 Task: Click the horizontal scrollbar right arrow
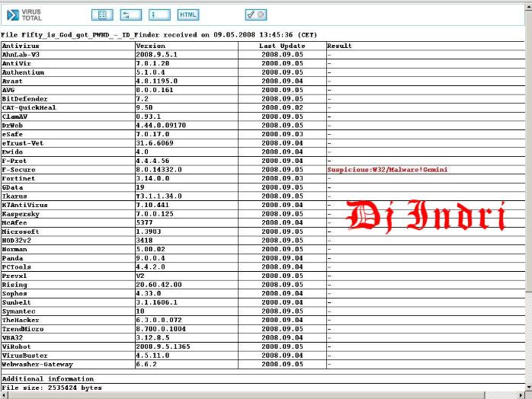tap(521, 395)
